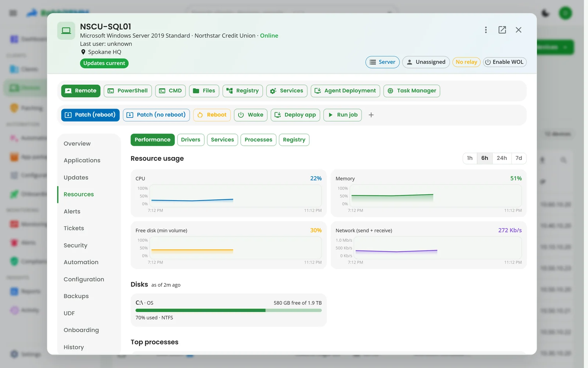Go to Applications section
This screenshot has height=368, width=588.
pos(89,160)
